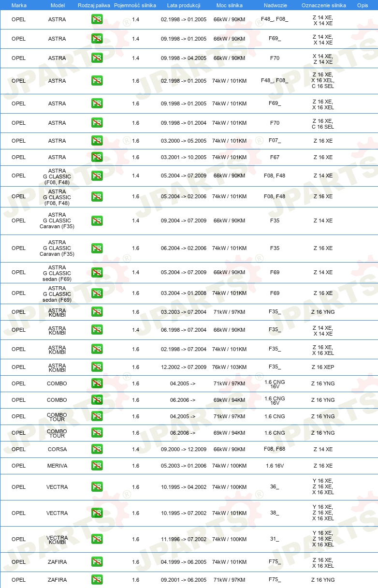Click fuel icon in ASTRA G CLASSIC sedan 1.6 row
Screen dimensions: 378x588
tap(97, 293)
